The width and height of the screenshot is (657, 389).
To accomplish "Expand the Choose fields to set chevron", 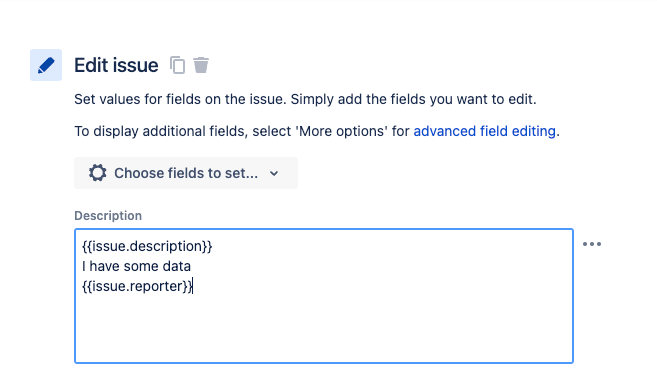I will 274,173.
